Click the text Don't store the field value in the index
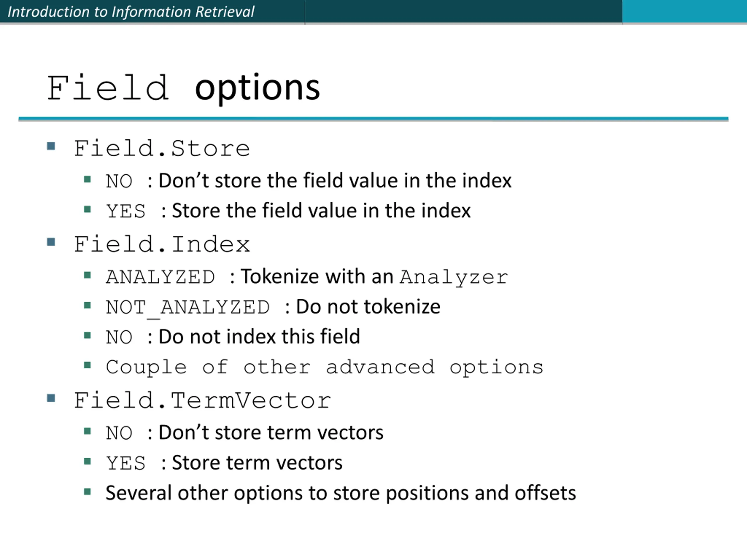747x560 pixels. 335,180
